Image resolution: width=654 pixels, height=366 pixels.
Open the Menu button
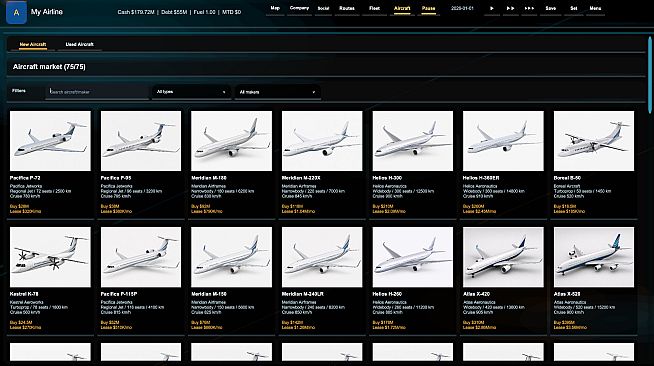[595, 8]
